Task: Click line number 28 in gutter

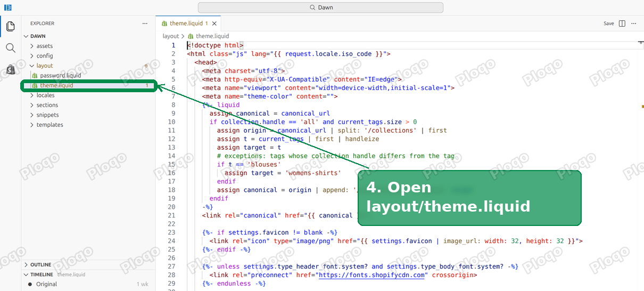Action: 171,275
